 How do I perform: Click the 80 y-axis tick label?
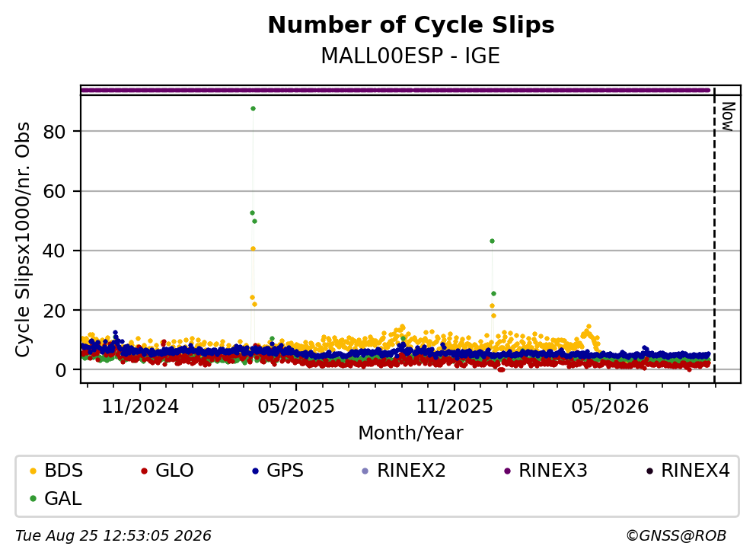pyautogui.click(x=54, y=132)
